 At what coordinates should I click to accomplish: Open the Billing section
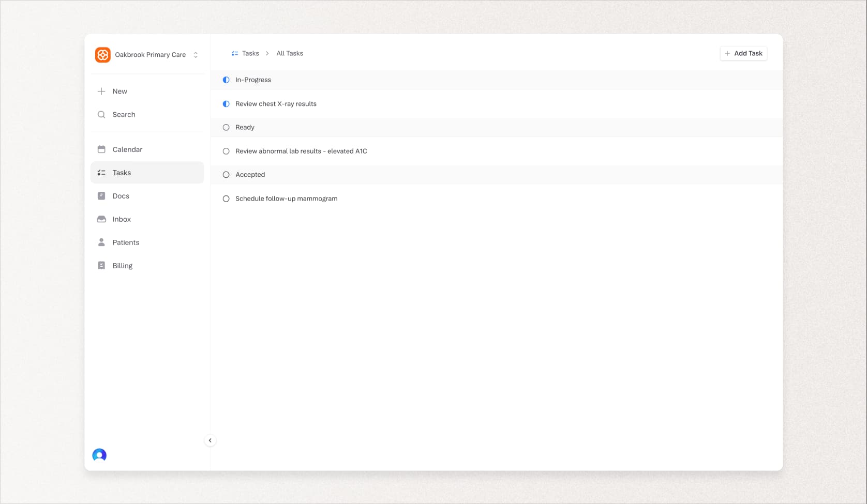coord(122,266)
